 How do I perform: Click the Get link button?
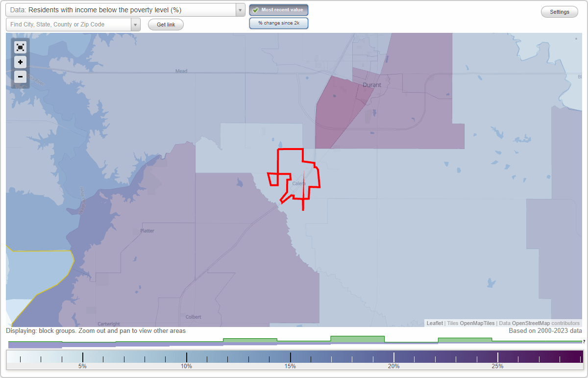coord(166,25)
